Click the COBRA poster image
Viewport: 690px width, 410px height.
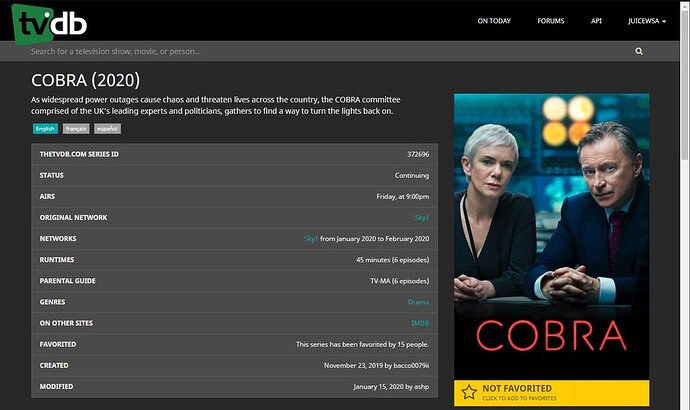coord(551,237)
